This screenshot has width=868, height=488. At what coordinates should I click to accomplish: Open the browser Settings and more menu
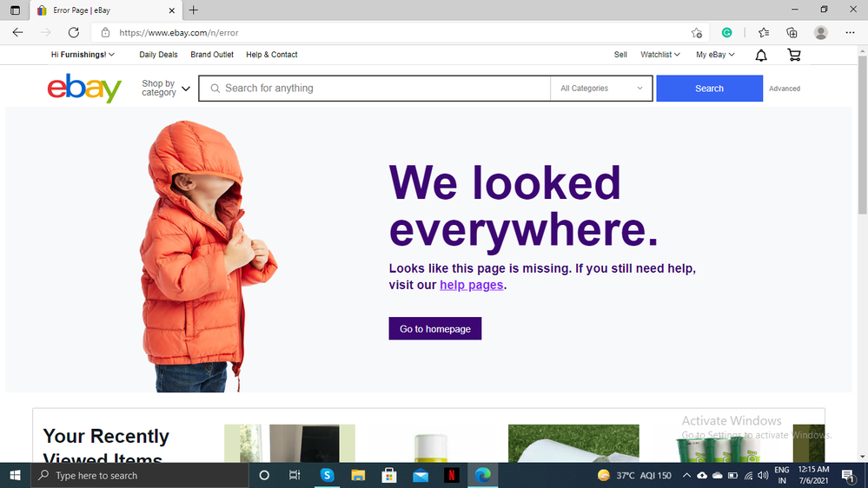pos(850,33)
